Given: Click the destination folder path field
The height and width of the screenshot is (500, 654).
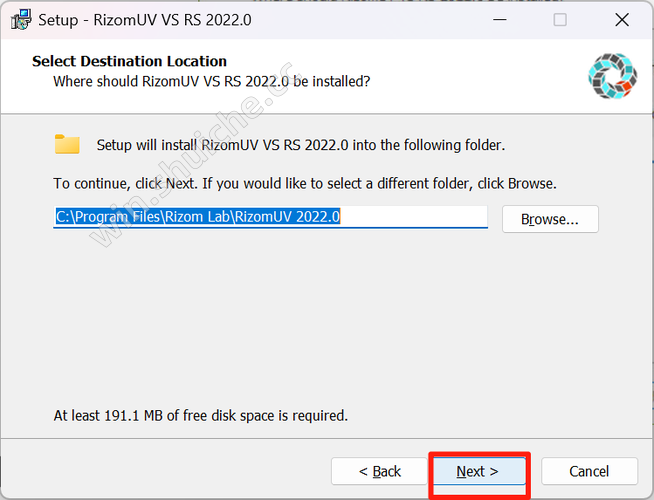Looking at the screenshot, I should (x=270, y=217).
